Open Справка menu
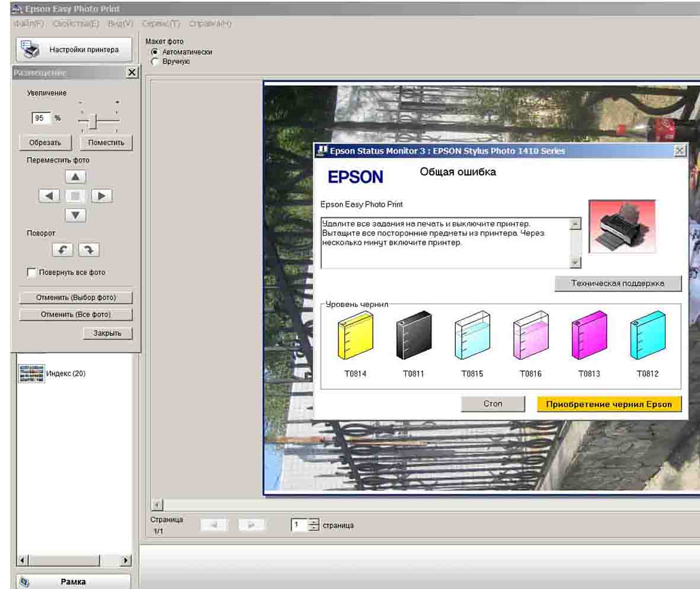700x589 pixels. (210, 24)
